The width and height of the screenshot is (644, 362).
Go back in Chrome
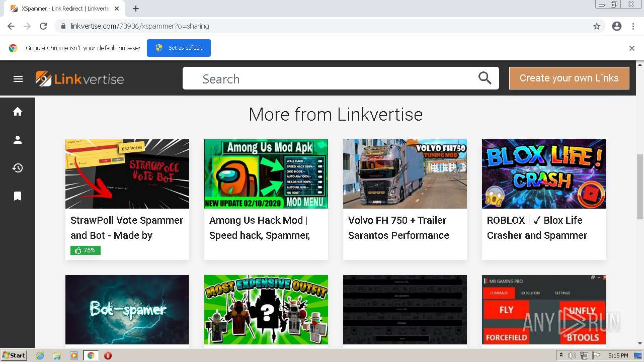[11, 26]
